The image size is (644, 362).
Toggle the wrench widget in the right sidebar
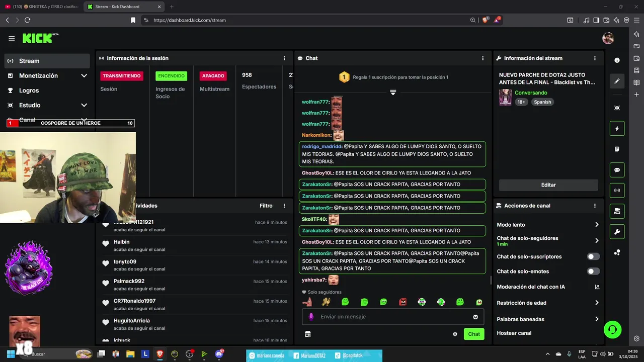(617, 232)
